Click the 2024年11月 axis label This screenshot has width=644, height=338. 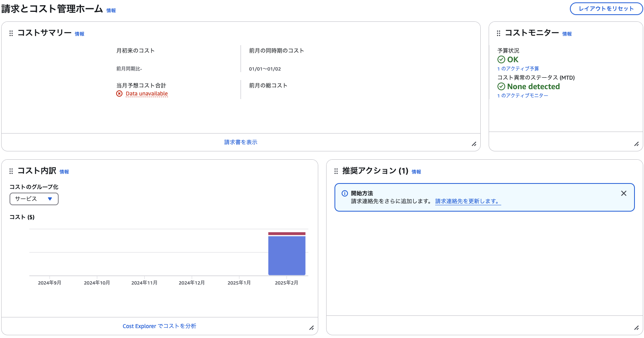pyautogui.click(x=144, y=283)
